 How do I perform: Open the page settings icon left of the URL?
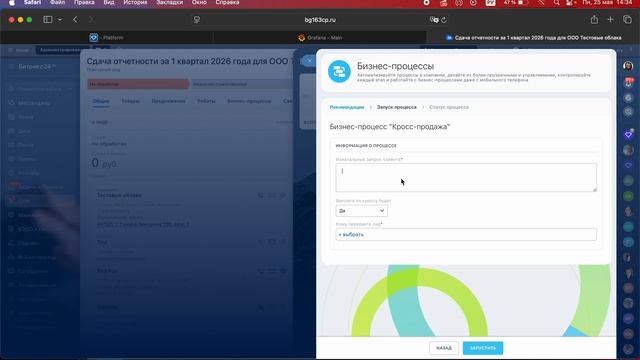coord(197,20)
